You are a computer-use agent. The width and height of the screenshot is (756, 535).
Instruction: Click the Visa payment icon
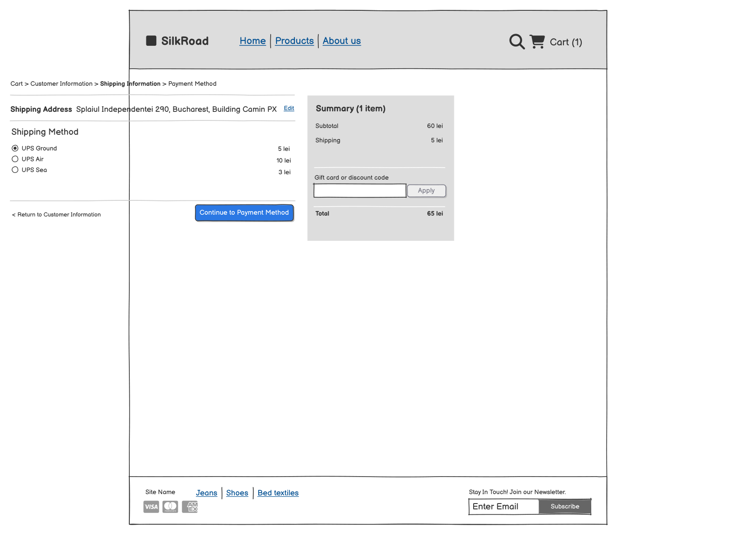click(x=151, y=506)
